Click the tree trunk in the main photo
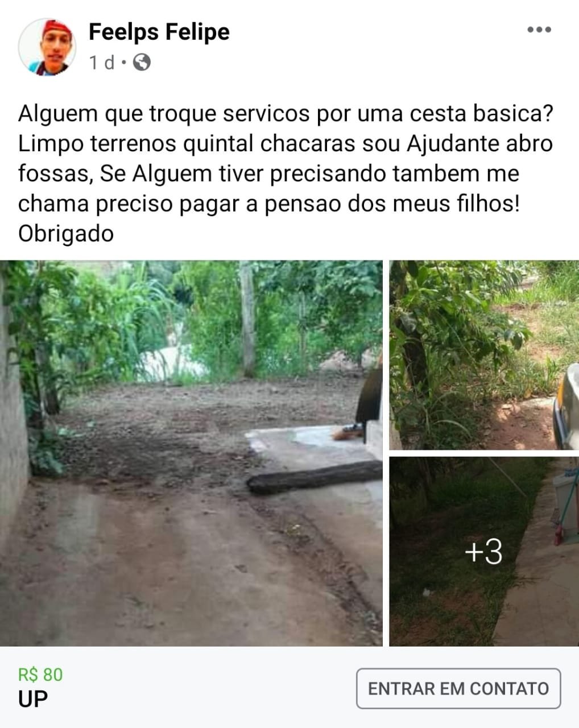The height and width of the screenshot is (728, 579). tap(247, 318)
